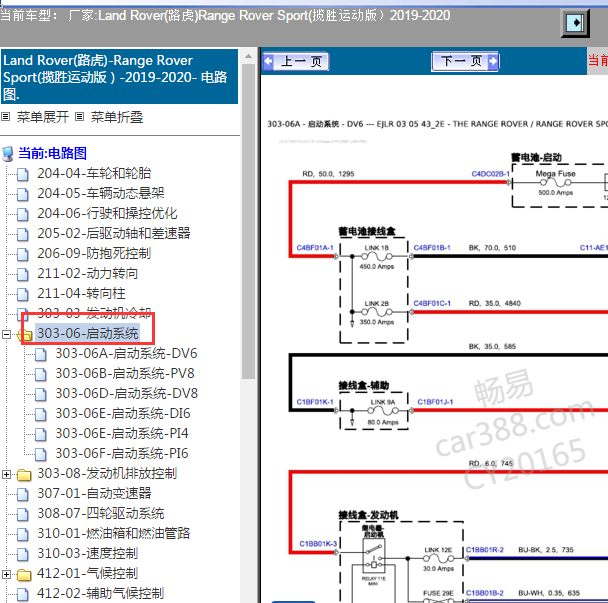608x603 pixels.
Task: Click page icon of 211-02-动力转向
Action: [x=22, y=274]
